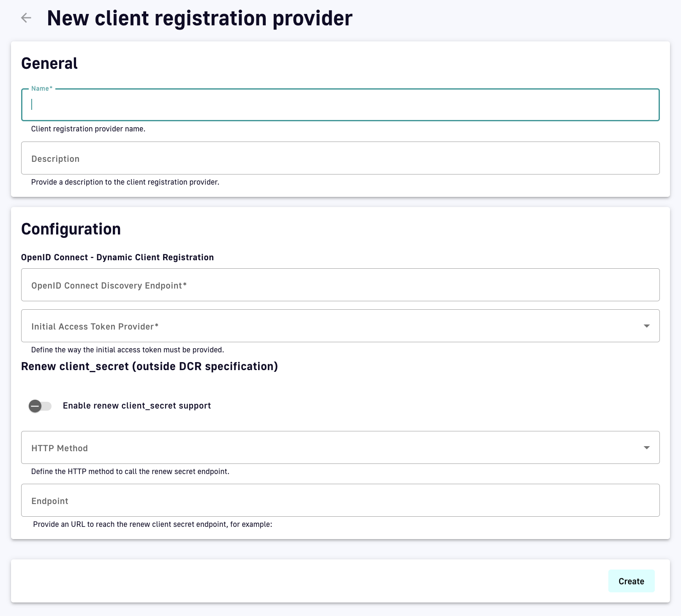This screenshot has width=681, height=616.
Task: Expand the HTTP Method dropdown
Action: 334,447
